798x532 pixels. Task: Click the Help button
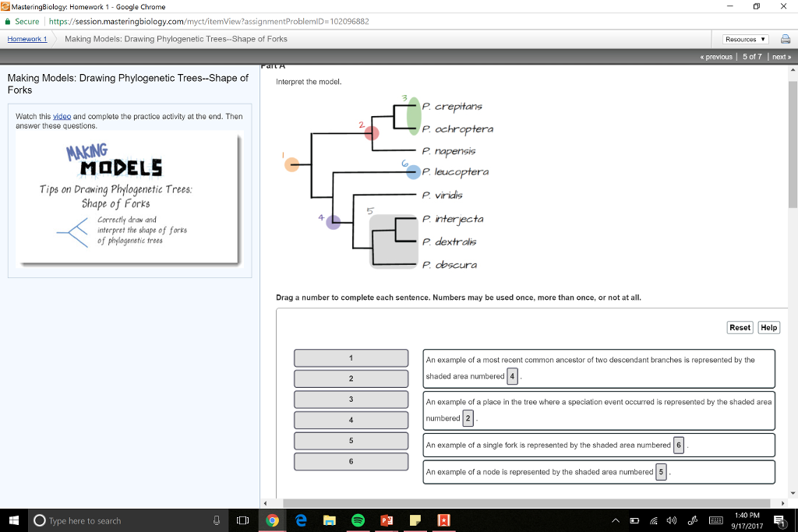(x=768, y=327)
